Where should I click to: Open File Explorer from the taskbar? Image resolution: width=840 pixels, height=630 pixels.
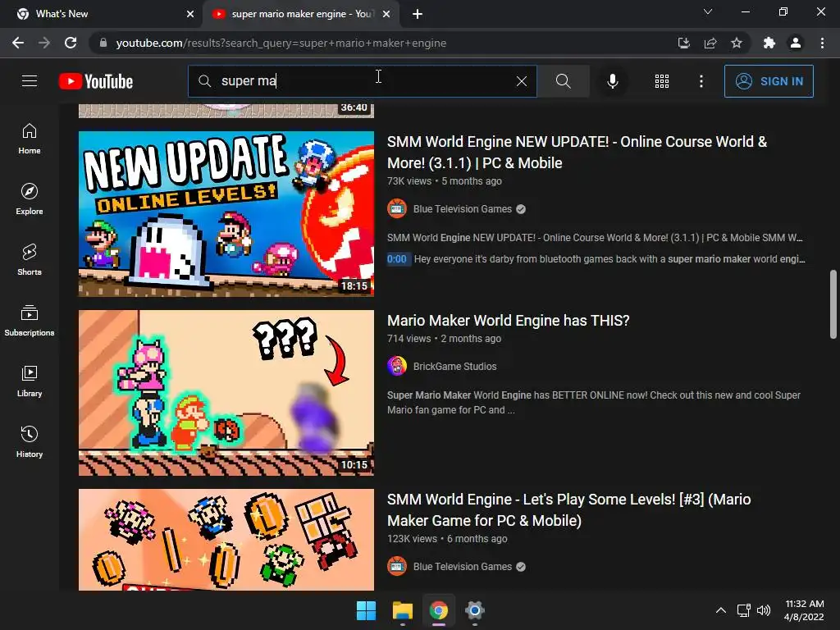pyautogui.click(x=402, y=610)
